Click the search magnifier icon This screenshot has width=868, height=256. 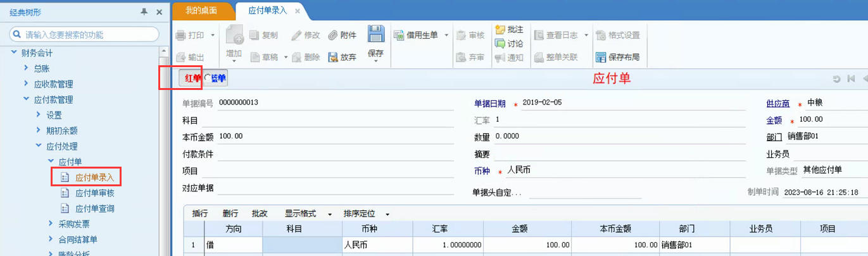[18, 34]
